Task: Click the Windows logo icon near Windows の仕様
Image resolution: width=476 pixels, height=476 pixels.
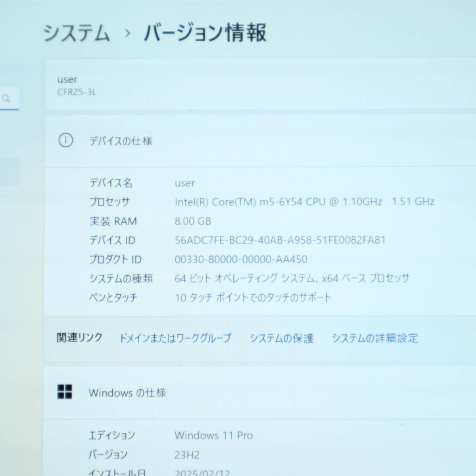Action: [x=65, y=393]
